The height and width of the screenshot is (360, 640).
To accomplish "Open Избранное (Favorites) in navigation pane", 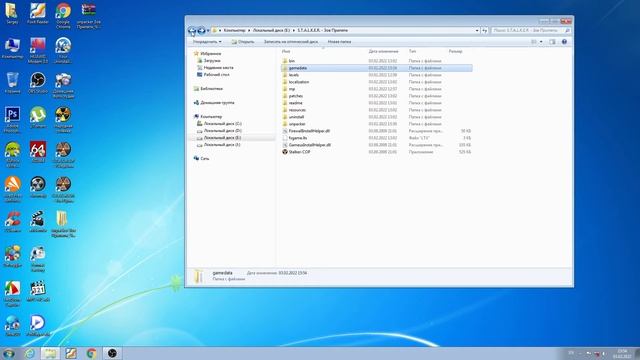I will point(210,53).
